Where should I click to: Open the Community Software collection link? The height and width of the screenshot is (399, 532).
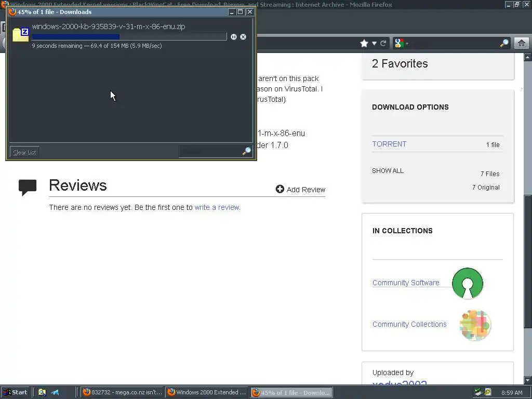click(406, 283)
